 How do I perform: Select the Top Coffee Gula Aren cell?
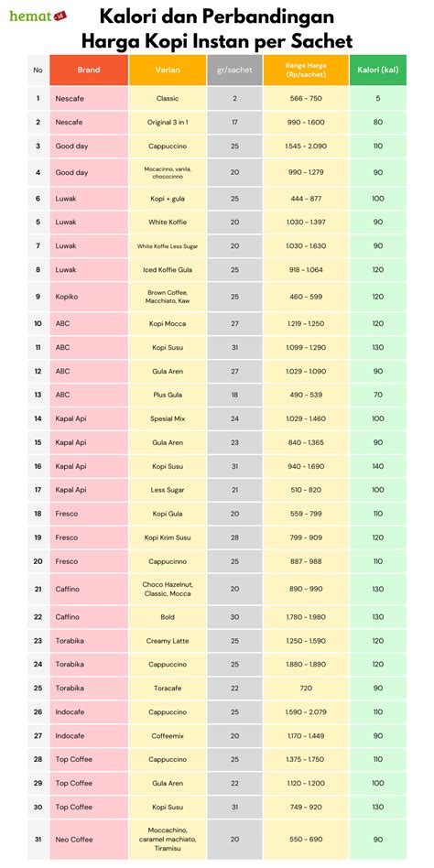[168, 783]
